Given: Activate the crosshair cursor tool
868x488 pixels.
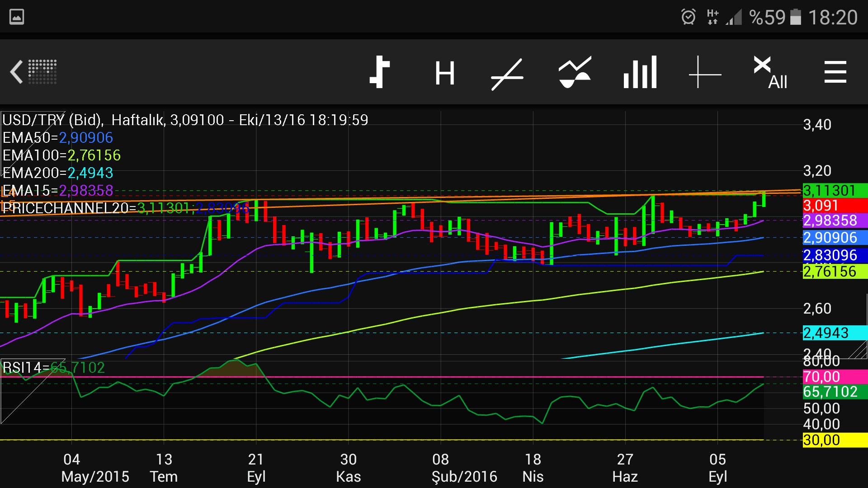Looking at the screenshot, I should point(704,72).
